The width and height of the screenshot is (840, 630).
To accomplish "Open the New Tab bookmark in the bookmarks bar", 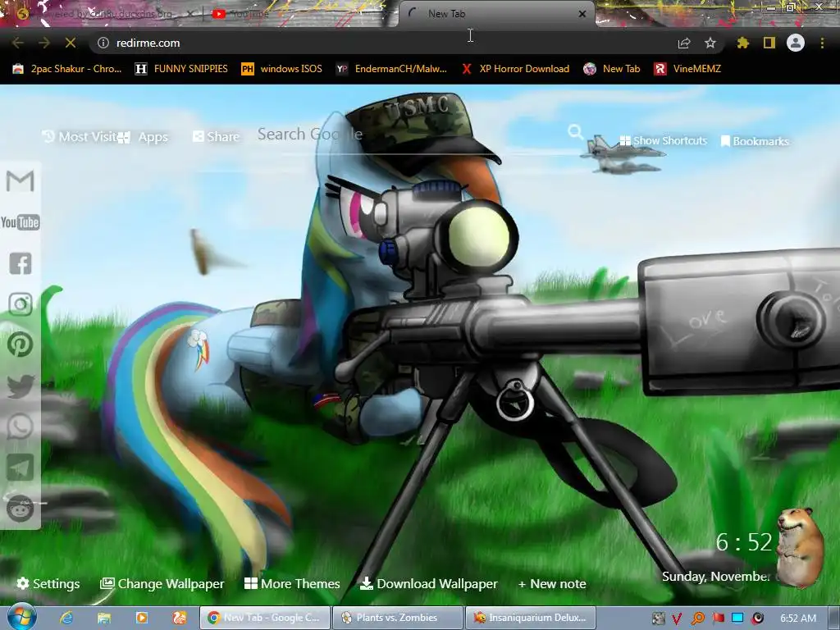I will 612,69.
